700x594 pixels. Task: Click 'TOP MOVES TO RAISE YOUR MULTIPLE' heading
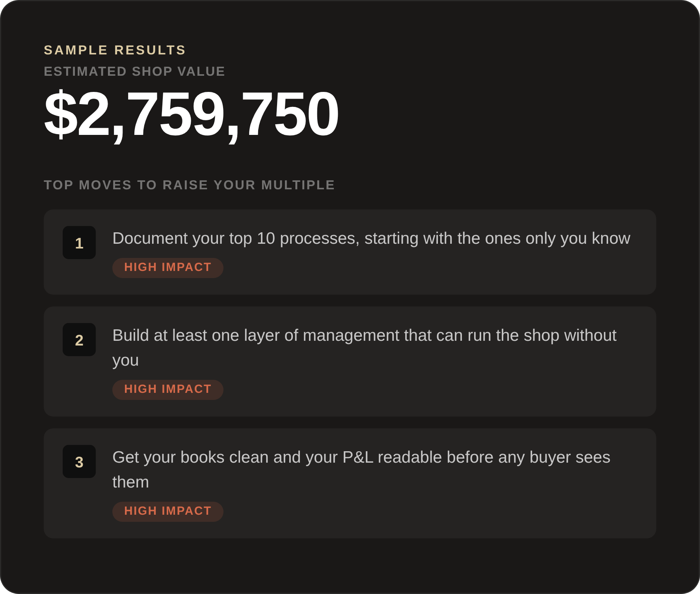click(x=189, y=185)
